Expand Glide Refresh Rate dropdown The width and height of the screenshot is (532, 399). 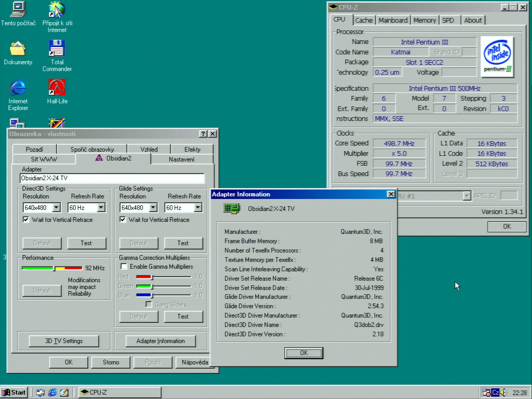(x=198, y=208)
